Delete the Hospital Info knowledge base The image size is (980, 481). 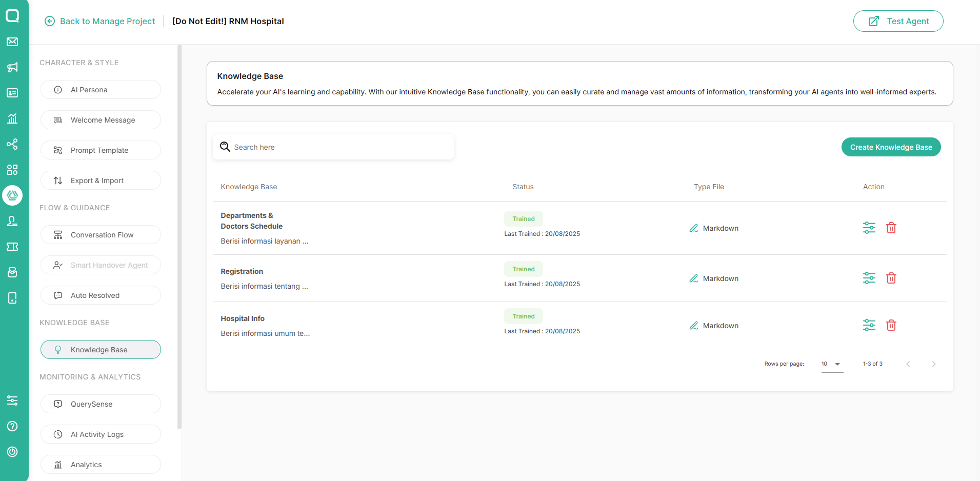(891, 325)
